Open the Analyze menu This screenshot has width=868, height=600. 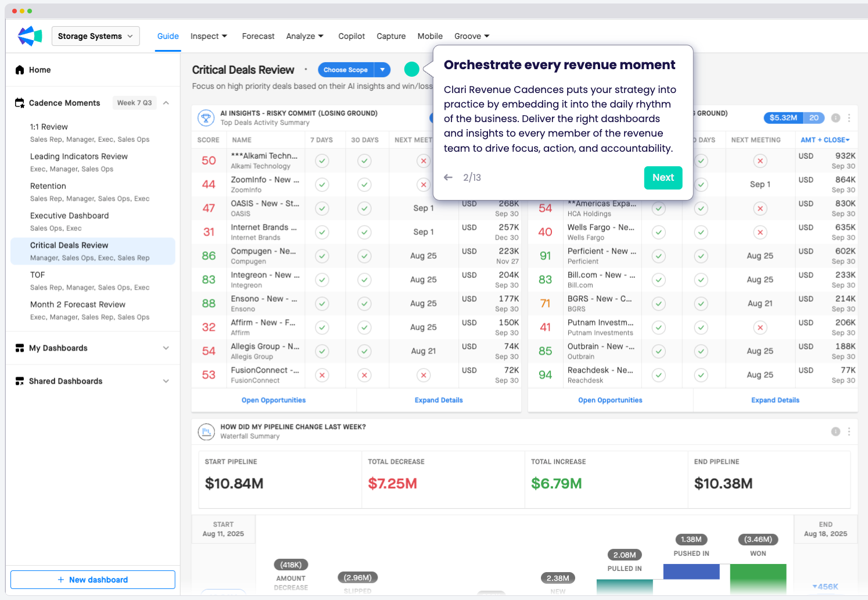[304, 36]
